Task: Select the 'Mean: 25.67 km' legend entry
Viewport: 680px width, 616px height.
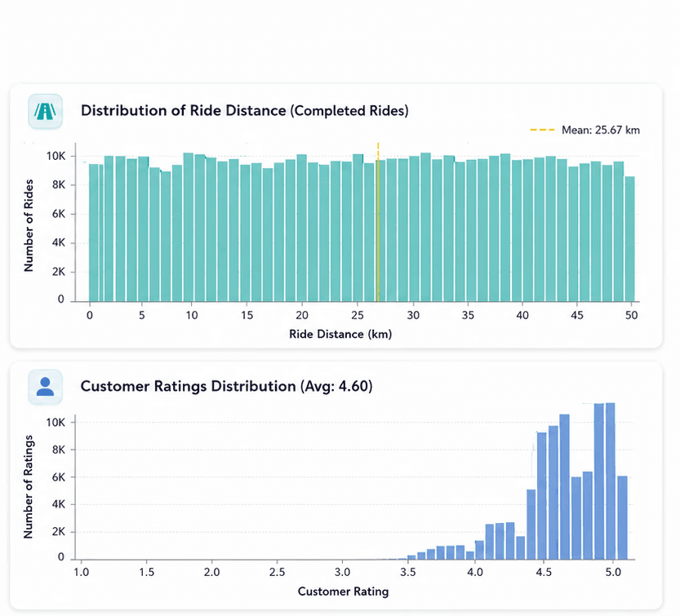Action: (x=584, y=130)
